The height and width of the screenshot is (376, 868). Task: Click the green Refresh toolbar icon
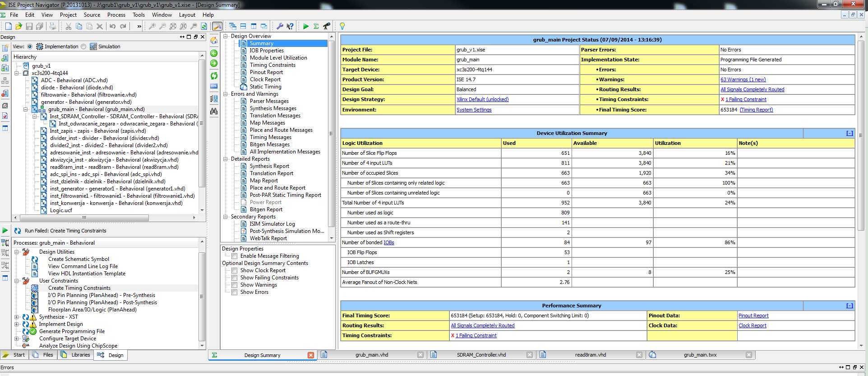pos(204,26)
